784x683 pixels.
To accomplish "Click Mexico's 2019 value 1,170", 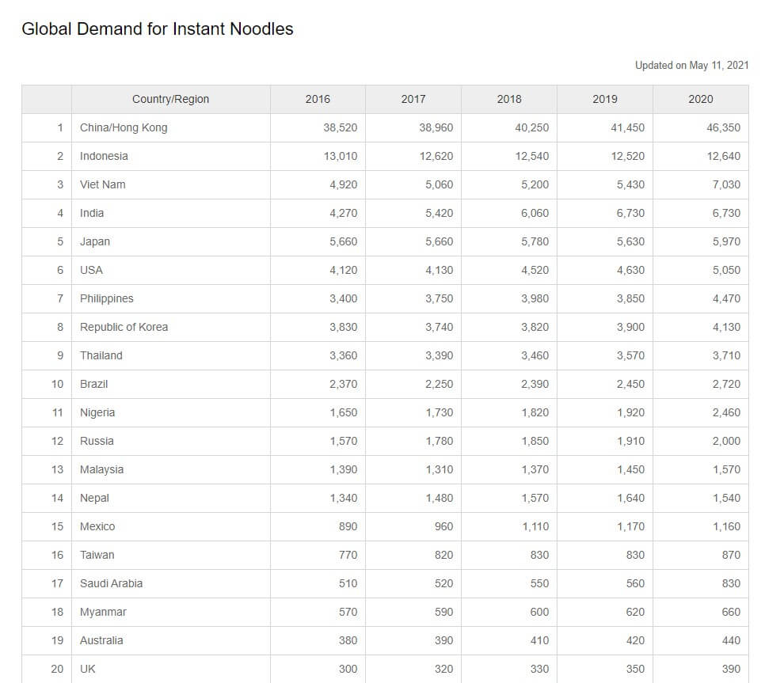I will [630, 526].
